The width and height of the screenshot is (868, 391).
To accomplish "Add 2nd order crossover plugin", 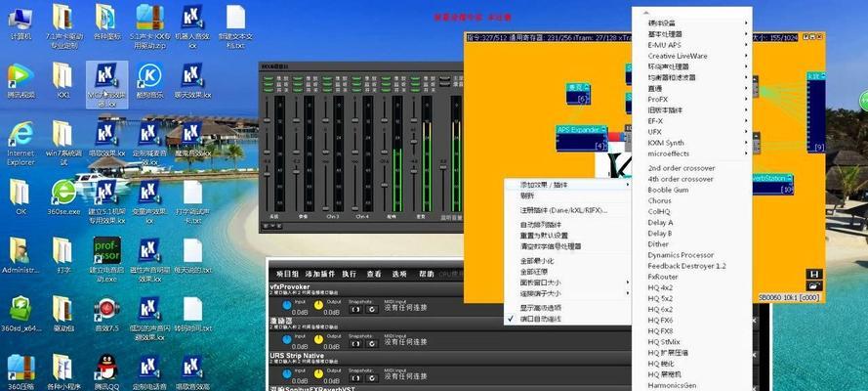I will coord(692,168).
